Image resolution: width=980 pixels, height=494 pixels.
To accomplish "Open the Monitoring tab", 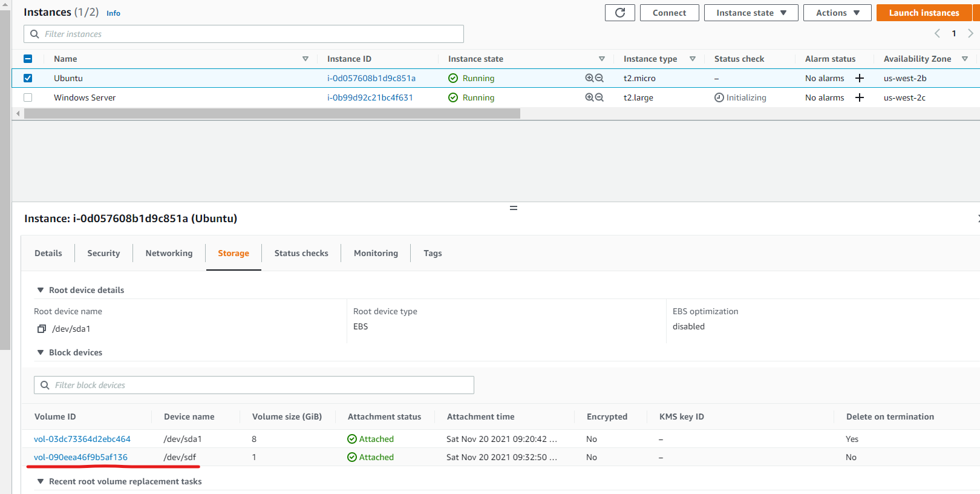I will [376, 253].
